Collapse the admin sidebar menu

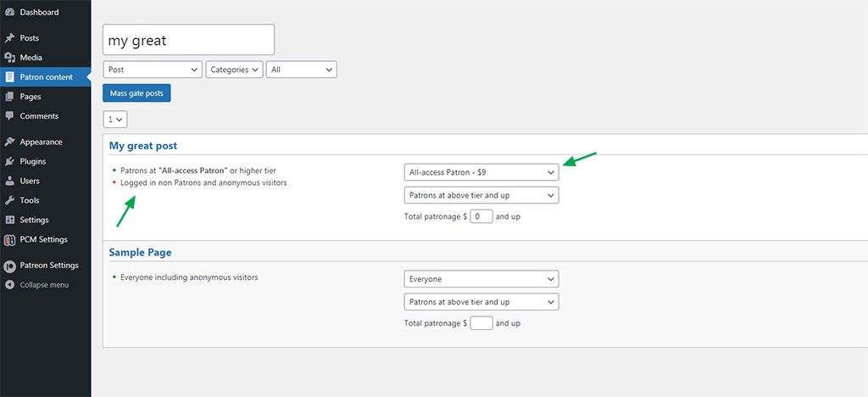(37, 285)
